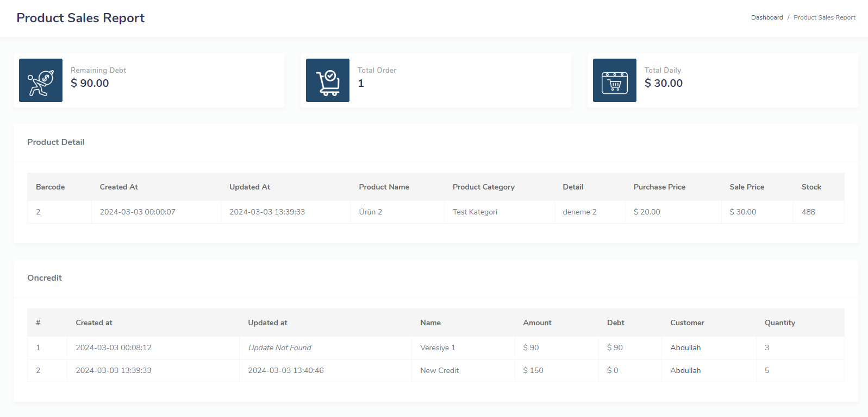
Task: Click the Product Sales Report breadcrumb
Action: pyautogui.click(x=824, y=17)
